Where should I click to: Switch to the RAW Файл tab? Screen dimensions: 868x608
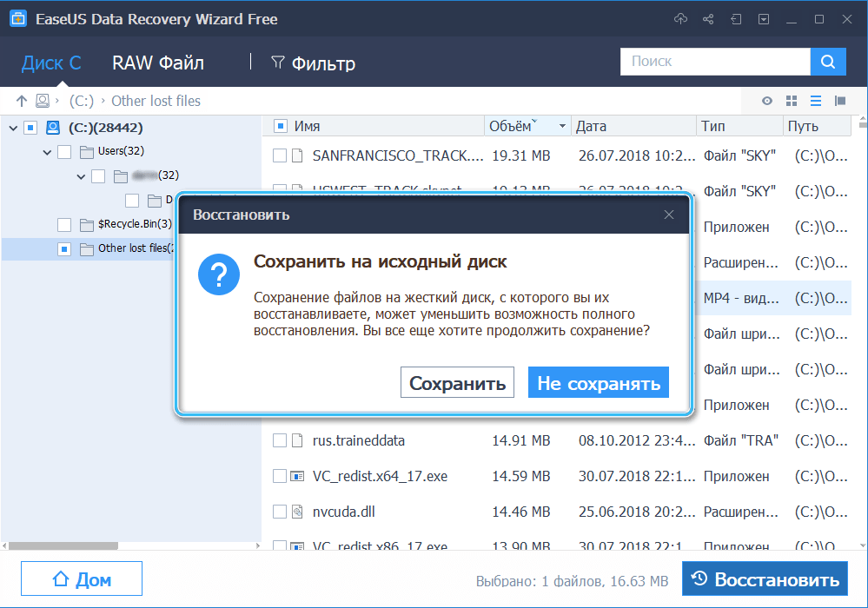157,63
